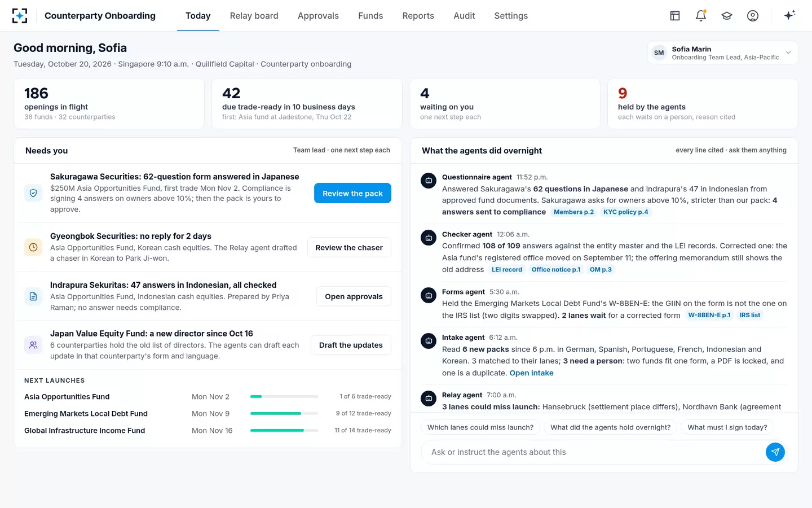
Task: Go to the Approvals tab
Action: pos(318,16)
